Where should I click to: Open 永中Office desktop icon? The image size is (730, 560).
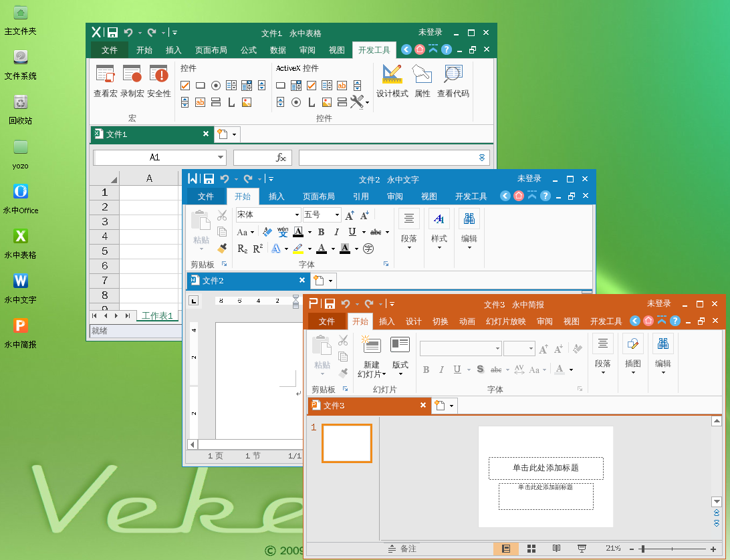pyautogui.click(x=20, y=199)
